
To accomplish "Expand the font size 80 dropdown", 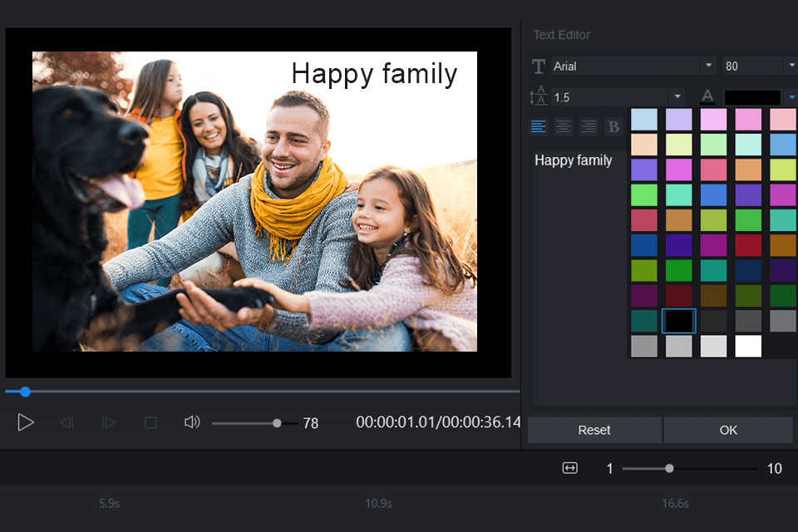I will click(791, 66).
